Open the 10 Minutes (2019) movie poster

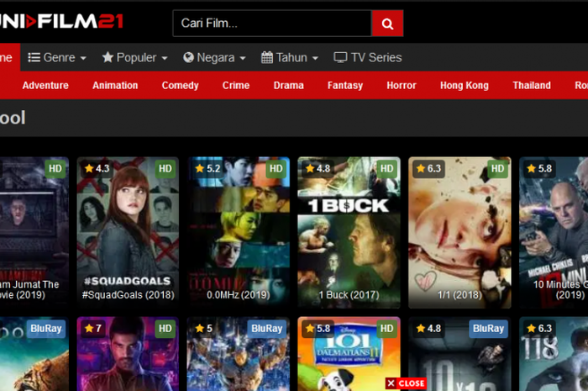pyautogui.click(x=554, y=233)
